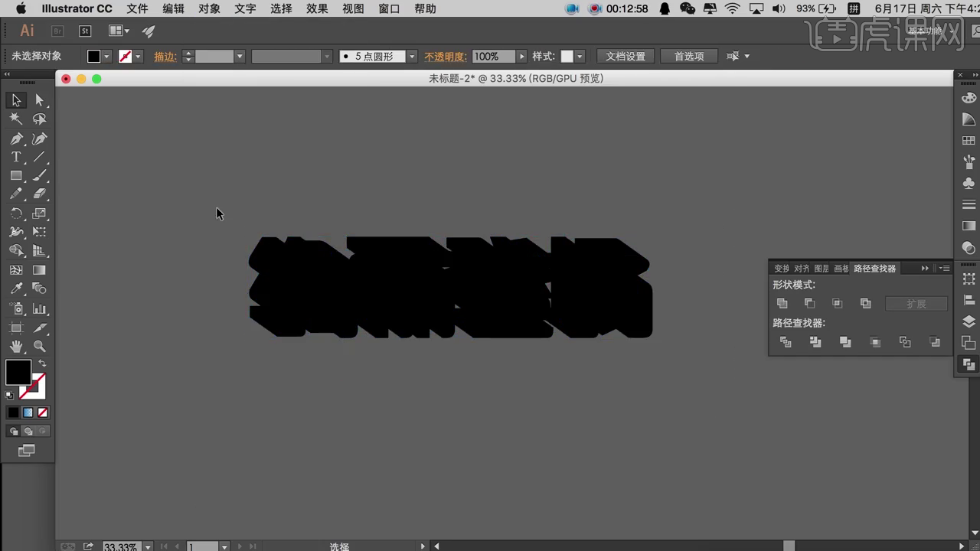Open stroke color dropdown in control bar

tap(138, 57)
